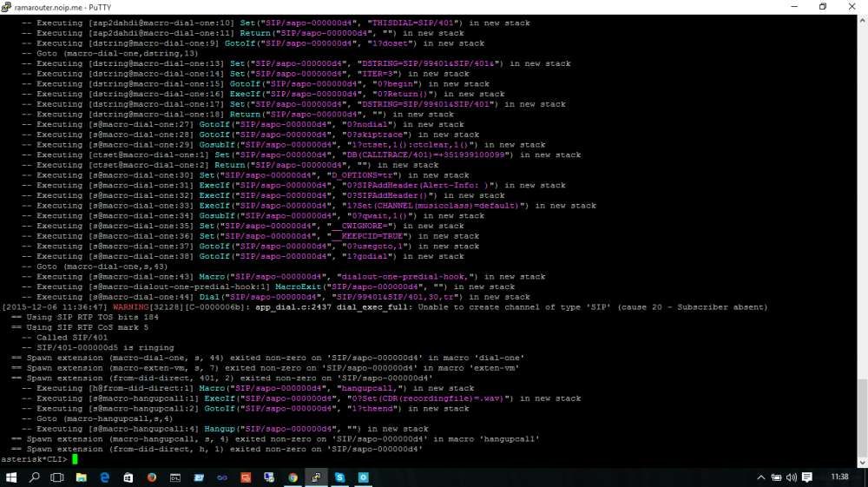This screenshot has height=487, width=868.
Task: Click the vertical scrollbar thumb
Action: pyautogui.click(x=863, y=417)
